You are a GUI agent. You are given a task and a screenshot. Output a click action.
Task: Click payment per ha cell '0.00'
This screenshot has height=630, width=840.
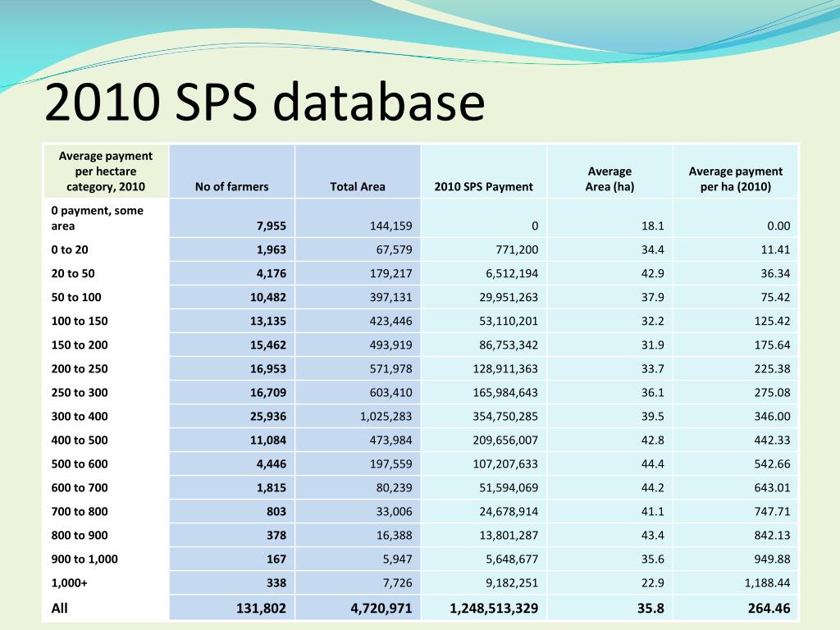click(778, 226)
